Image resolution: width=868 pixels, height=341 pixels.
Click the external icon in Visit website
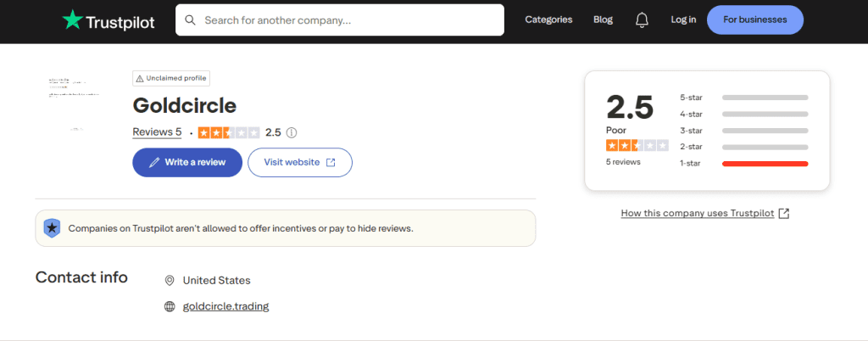331,163
